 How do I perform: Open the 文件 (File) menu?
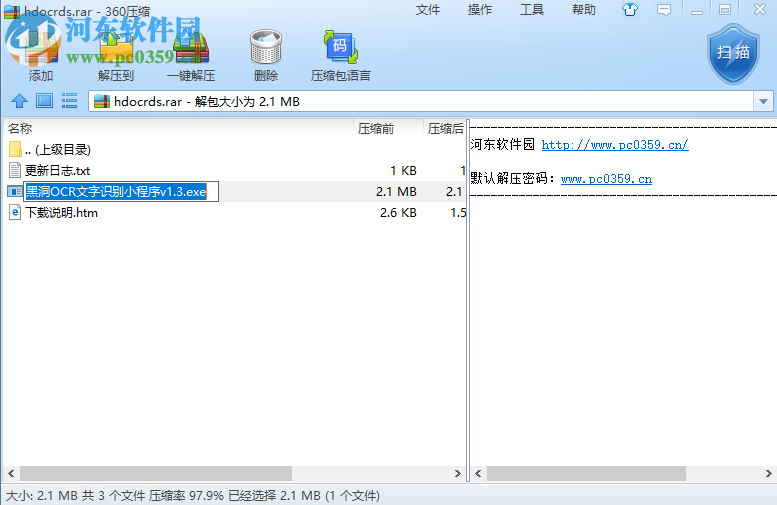[x=428, y=9]
